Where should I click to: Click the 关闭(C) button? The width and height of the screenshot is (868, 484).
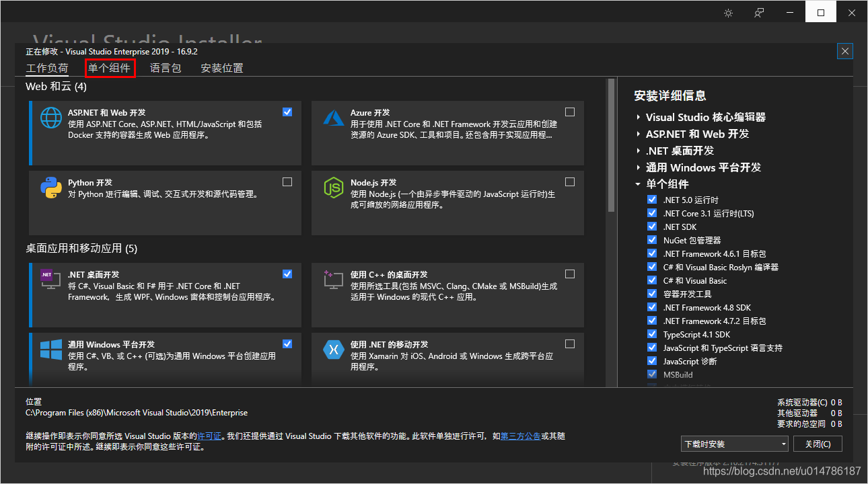pos(818,444)
